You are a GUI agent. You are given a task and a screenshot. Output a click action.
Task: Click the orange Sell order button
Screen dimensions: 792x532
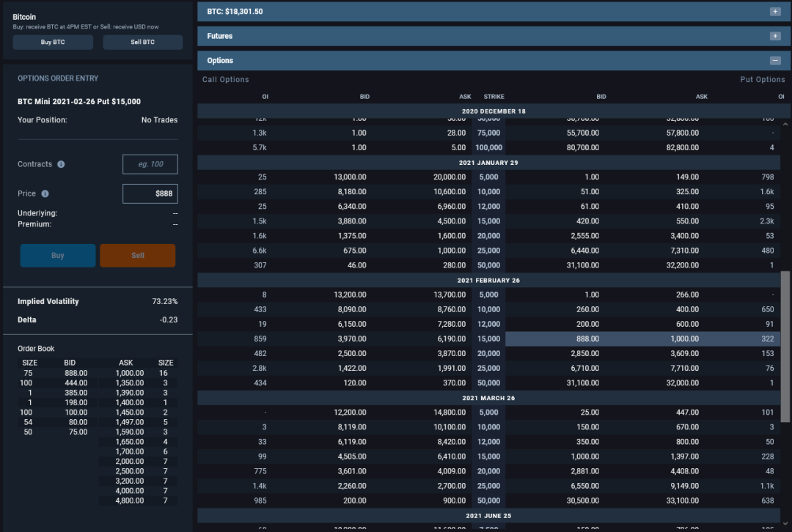coord(138,256)
